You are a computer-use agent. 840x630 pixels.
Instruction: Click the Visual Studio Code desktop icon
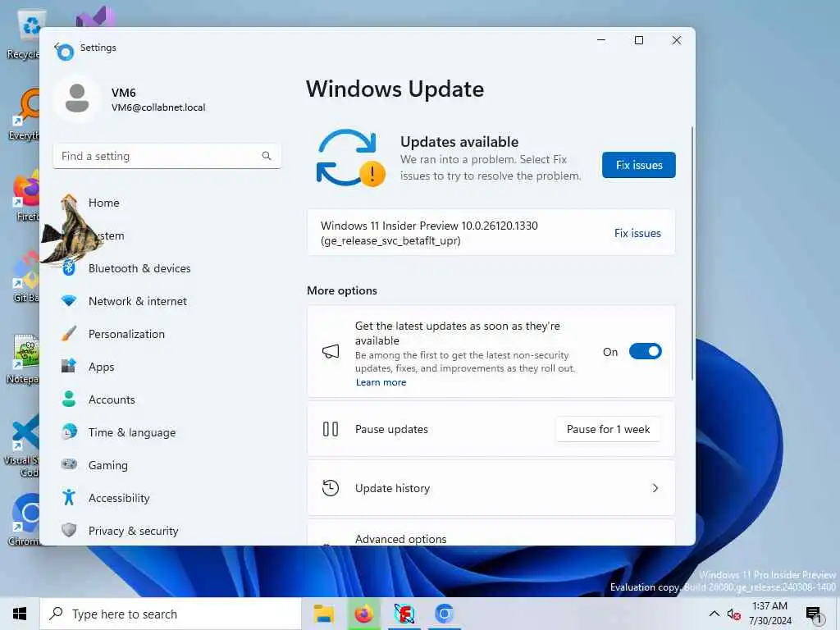[x=22, y=445]
